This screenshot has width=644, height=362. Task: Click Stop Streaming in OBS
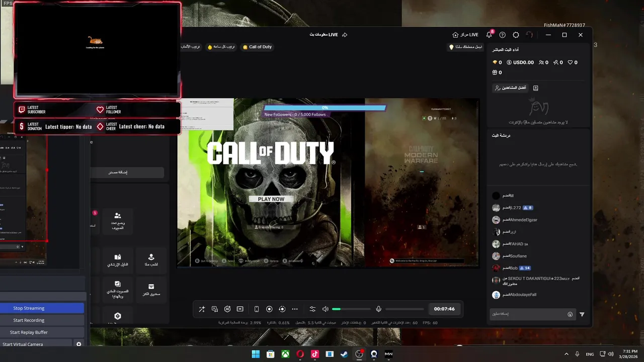pyautogui.click(x=42, y=308)
